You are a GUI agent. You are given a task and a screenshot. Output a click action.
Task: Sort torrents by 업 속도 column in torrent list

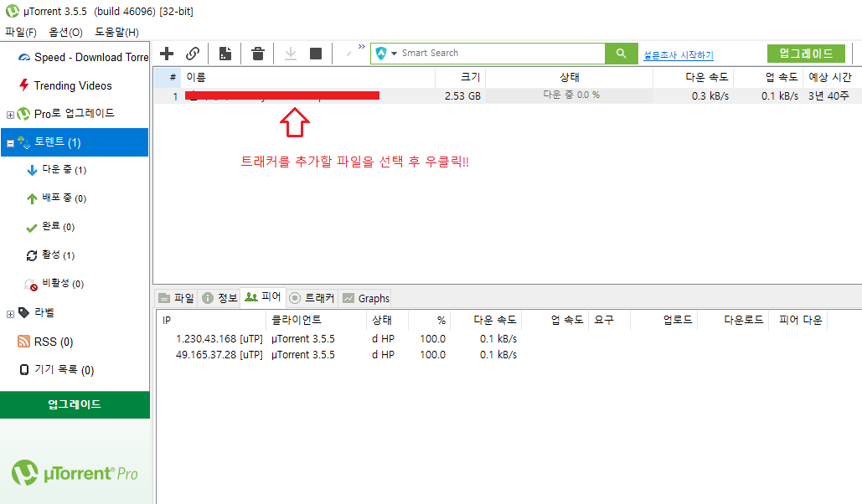768,78
